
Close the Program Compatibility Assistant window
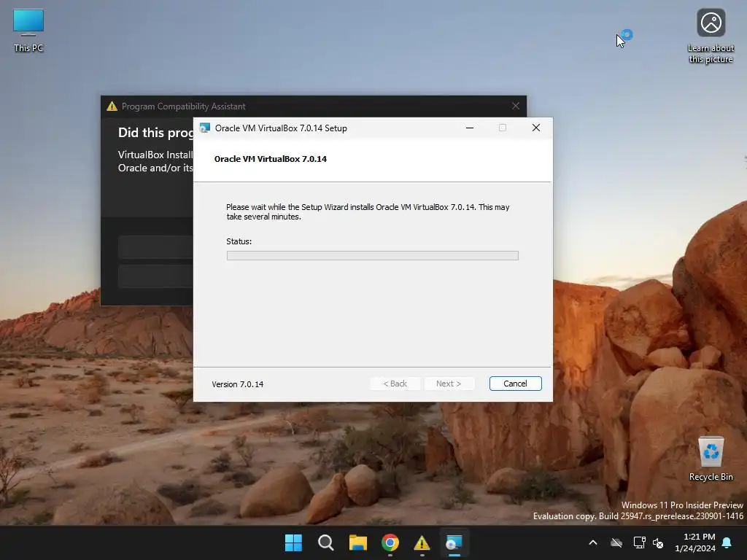point(516,106)
